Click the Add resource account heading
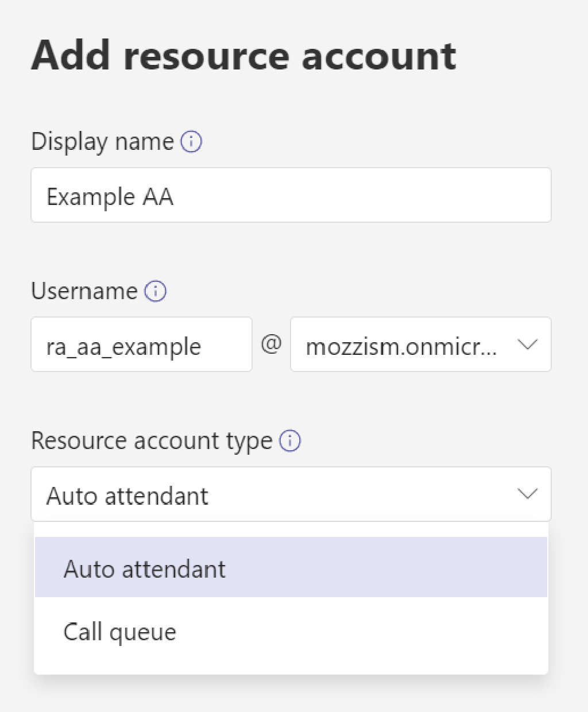The height and width of the screenshot is (712, 588). 244,55
